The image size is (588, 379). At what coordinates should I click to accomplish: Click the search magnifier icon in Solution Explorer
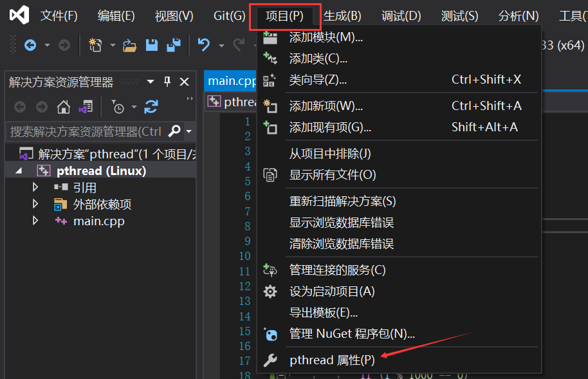174,131
